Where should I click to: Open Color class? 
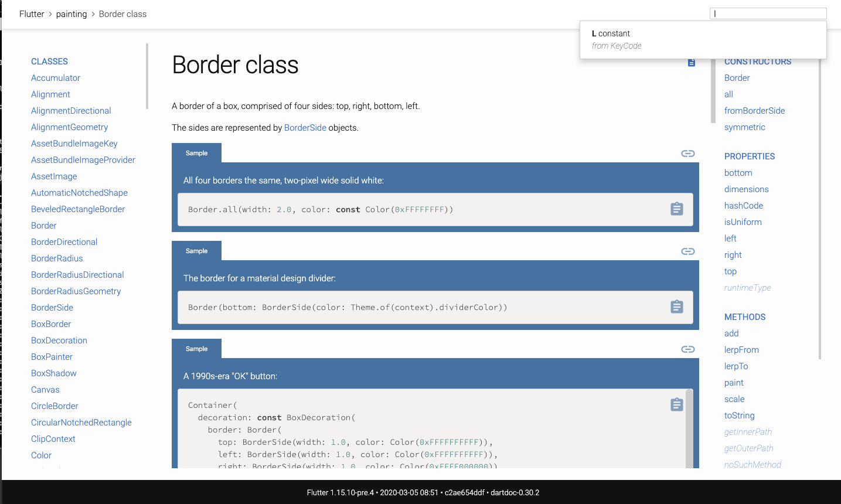(41, 455)
